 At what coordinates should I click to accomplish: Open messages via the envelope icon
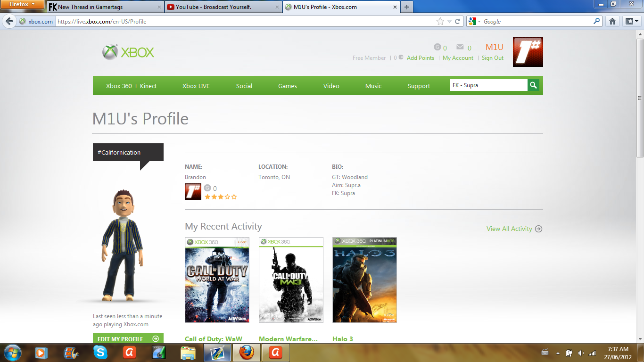[x=460, y=47]
